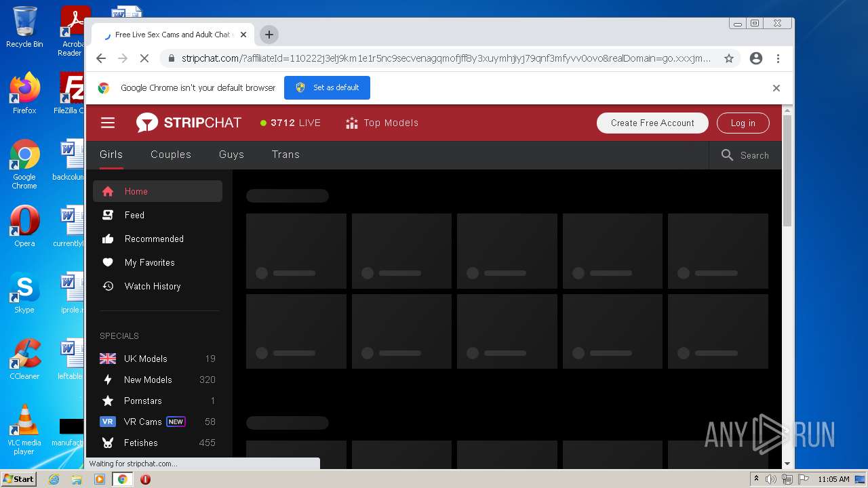Viewport: 868px width, 488px height.
Task: Open Skype desktop shortcut
Action: 24,293
